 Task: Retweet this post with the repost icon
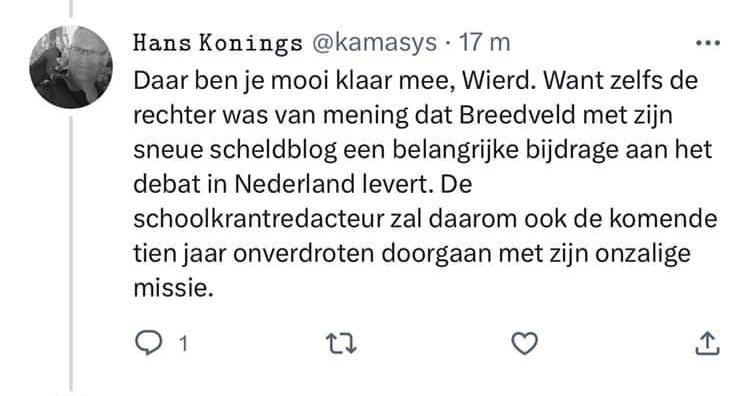341,344
